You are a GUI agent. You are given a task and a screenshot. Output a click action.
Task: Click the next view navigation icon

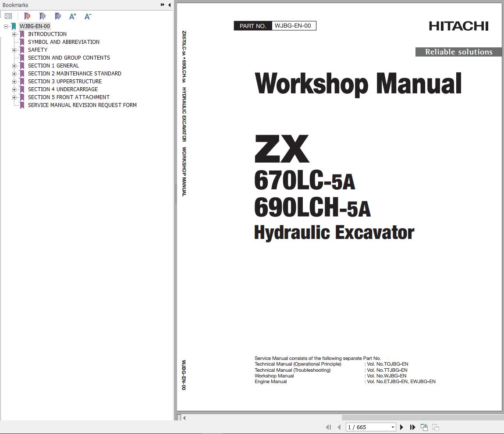436,427
